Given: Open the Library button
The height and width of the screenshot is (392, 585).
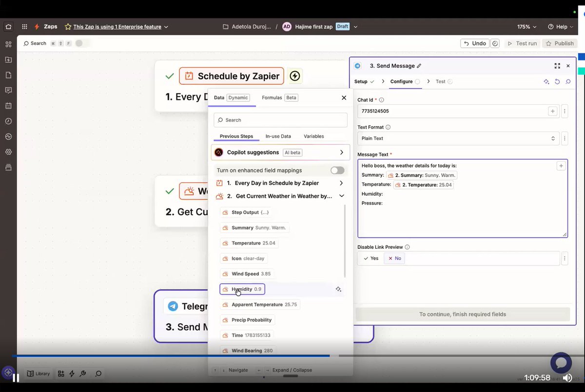Looking at the screenshot, I should point(39,373).
